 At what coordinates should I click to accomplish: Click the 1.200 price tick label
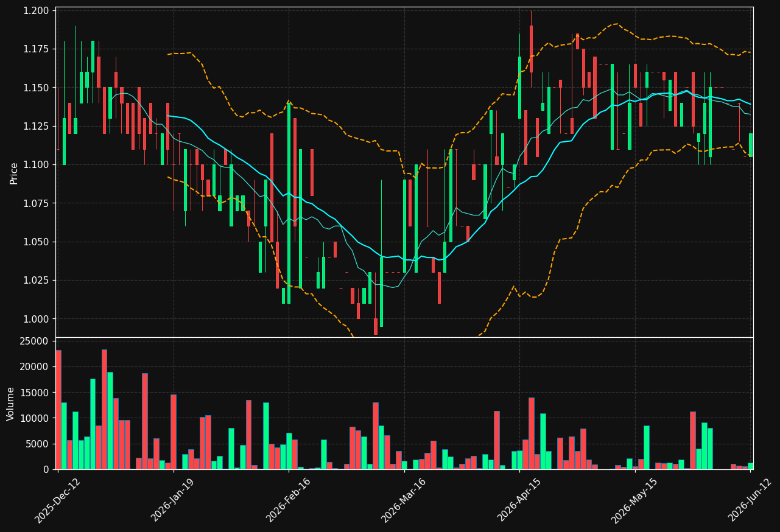(x=38, y=11)
